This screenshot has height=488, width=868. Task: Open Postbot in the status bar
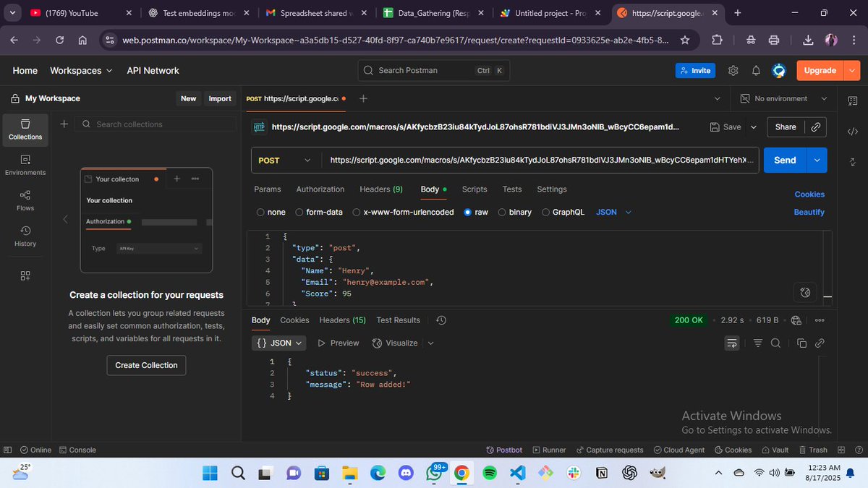[504, 450]
